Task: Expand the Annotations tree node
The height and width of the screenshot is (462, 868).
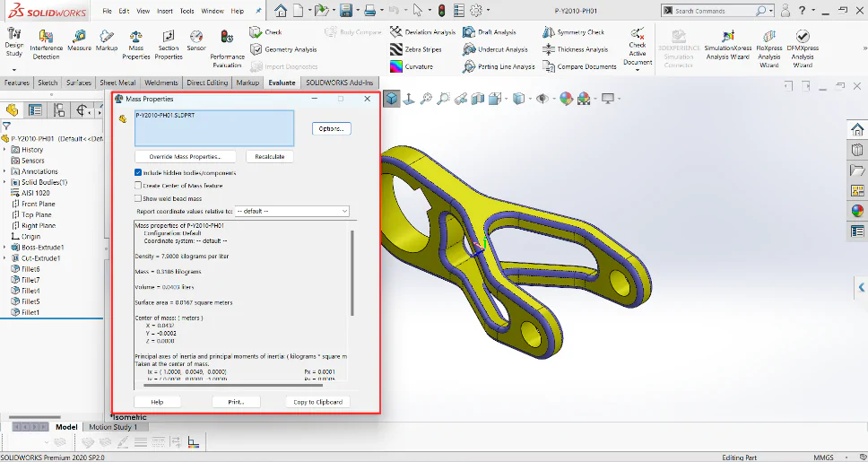Action: 5,171
